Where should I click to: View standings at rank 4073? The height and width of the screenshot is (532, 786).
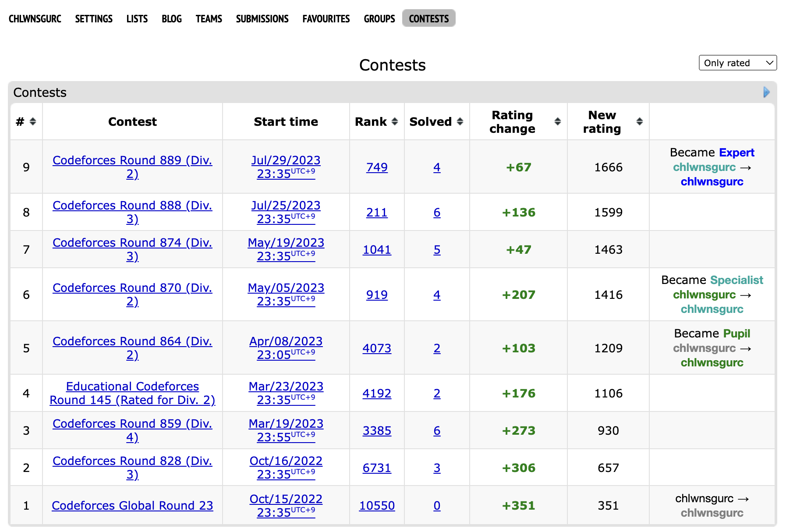tap(377, 348)
